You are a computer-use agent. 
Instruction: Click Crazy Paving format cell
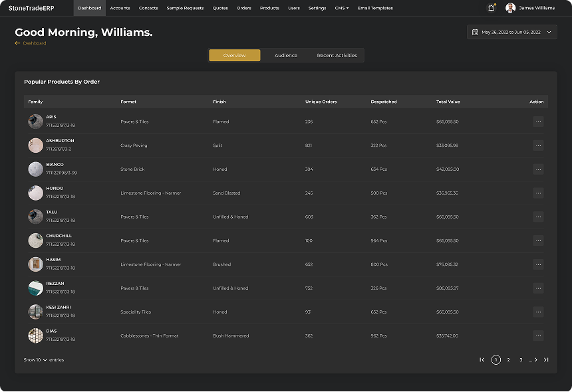tap(134, 146)
